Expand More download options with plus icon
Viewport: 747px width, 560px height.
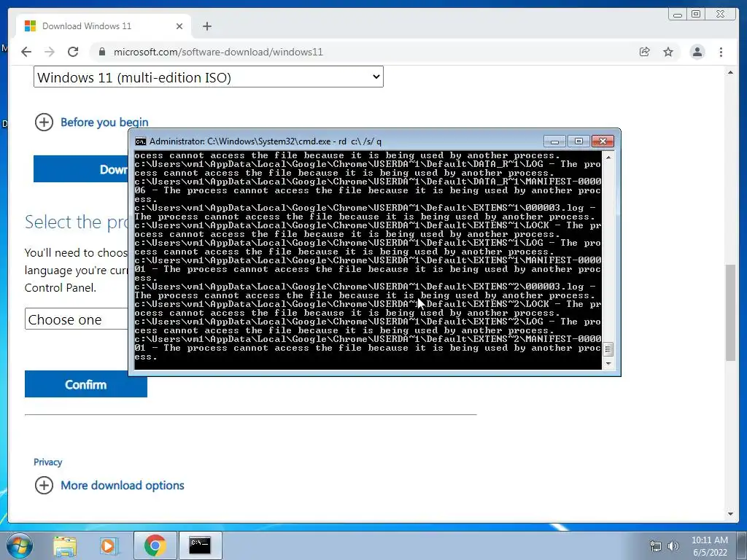click(x=44, y=485)
